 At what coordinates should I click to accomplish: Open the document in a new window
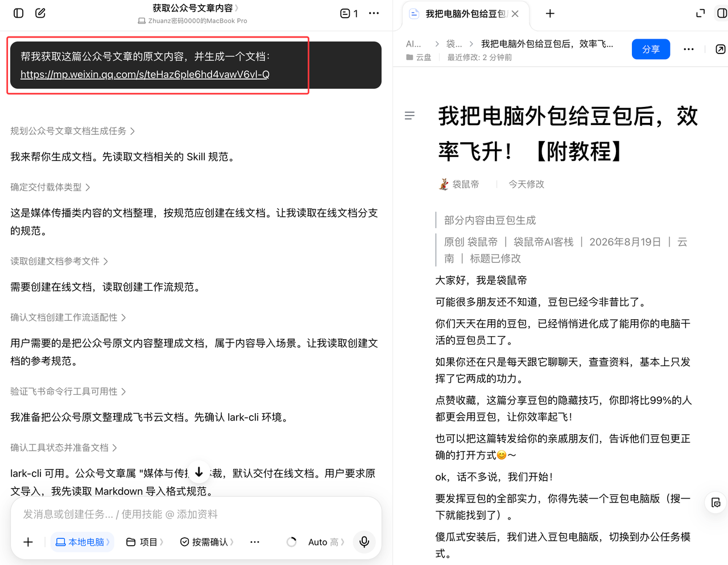pos(720,50)
